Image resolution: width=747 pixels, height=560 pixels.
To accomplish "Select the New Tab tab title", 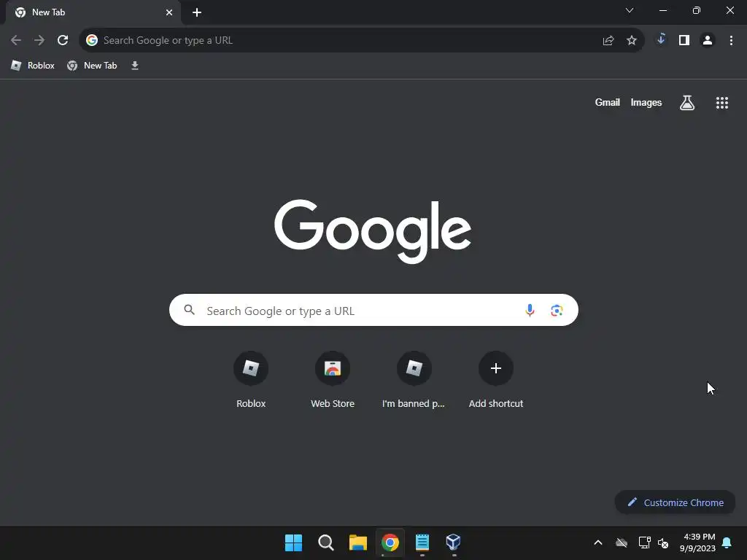I will pyautogui.click(x=48, y=12).
